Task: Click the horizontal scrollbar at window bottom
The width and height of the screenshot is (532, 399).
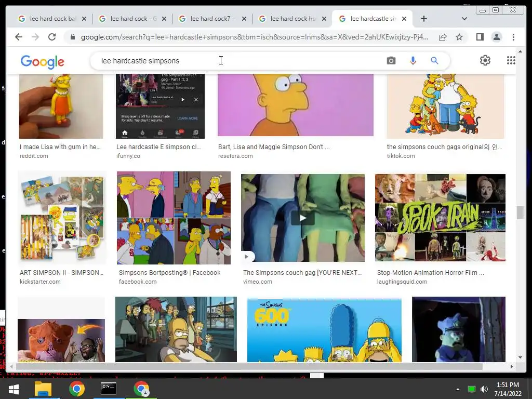Action: (249, 366)
